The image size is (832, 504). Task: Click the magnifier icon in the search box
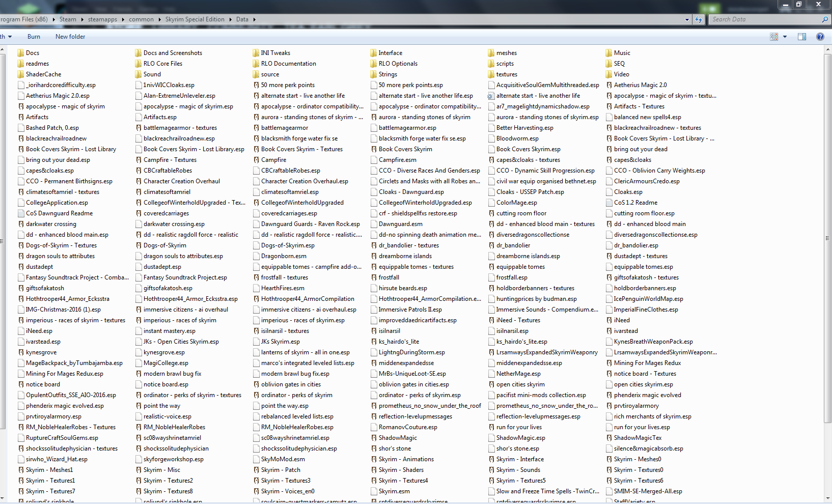(825, 19)
